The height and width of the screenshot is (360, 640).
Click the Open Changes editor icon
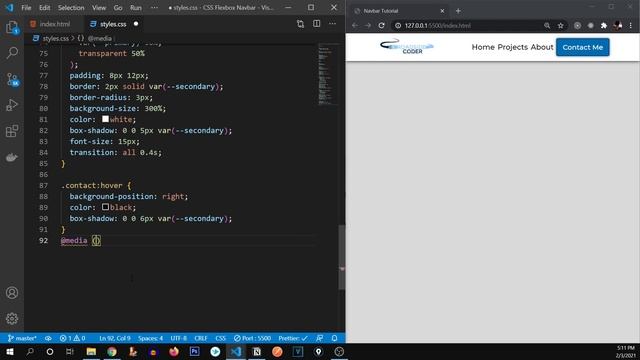[x=300, y=24]
